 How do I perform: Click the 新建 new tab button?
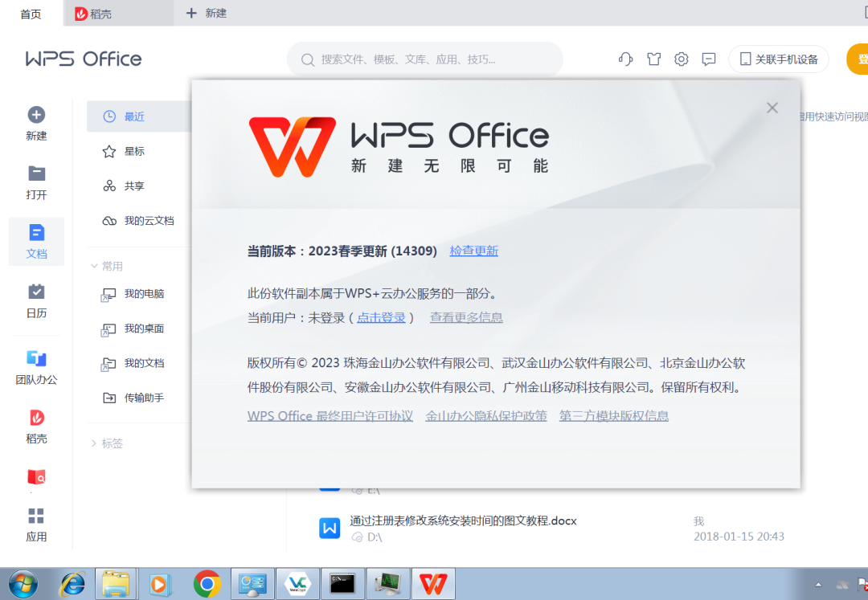(206, 14)
